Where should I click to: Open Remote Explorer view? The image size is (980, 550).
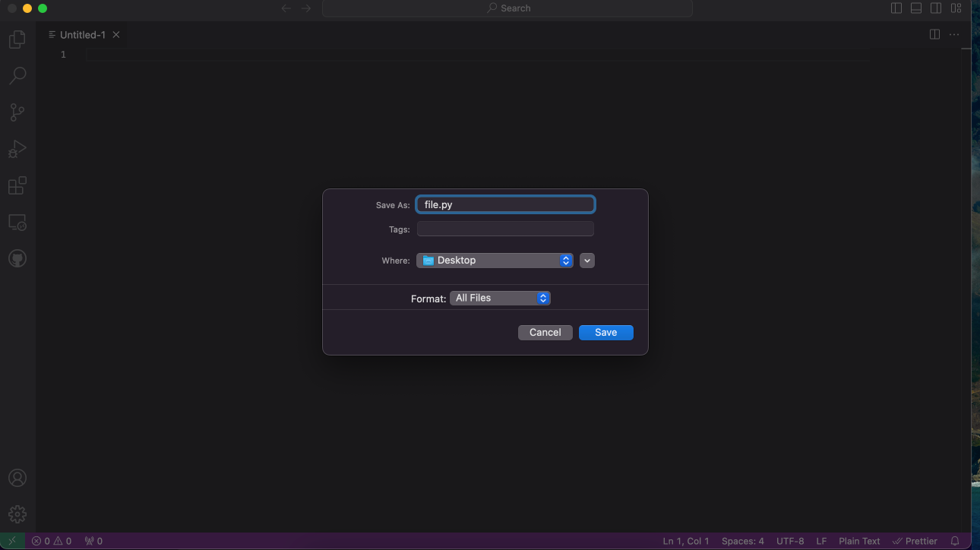click(x=17, y=223)
